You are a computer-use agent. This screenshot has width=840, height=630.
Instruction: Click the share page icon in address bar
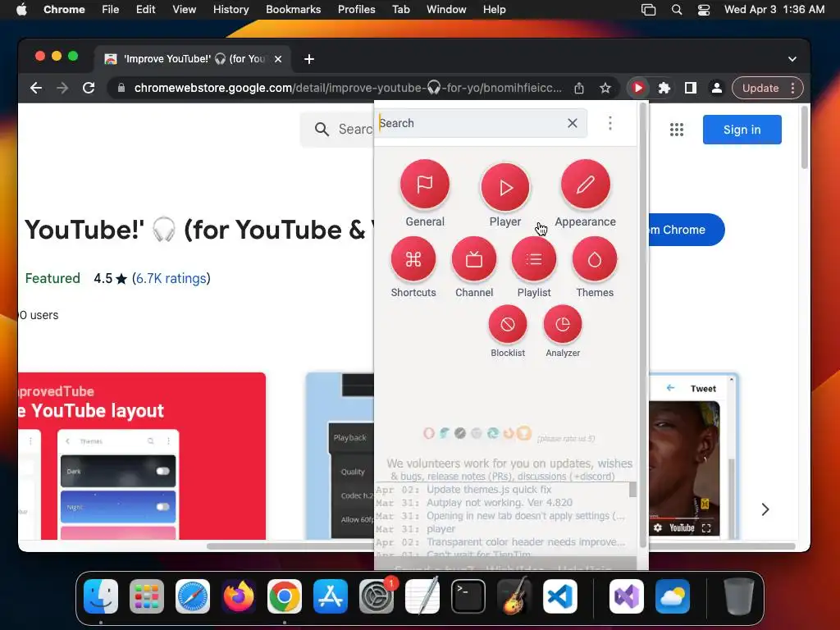pyautogui.click(x=579, y=88)
